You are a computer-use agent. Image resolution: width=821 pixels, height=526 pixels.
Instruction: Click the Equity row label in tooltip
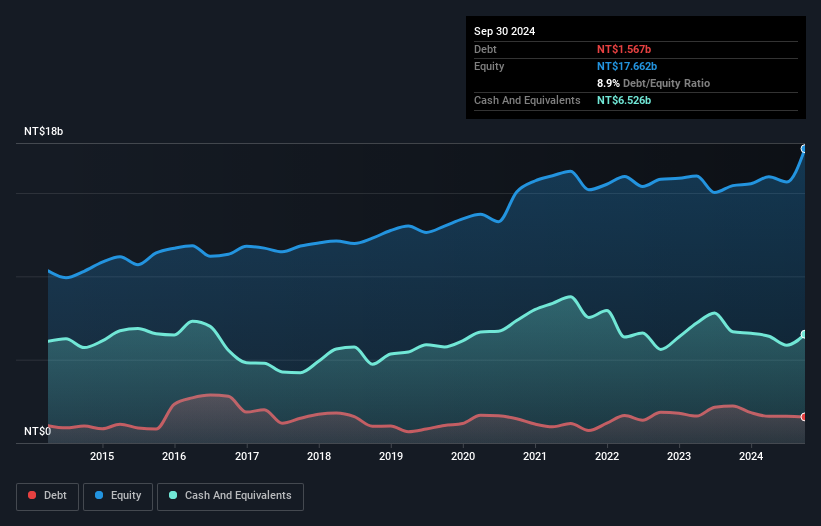point(489,66)
